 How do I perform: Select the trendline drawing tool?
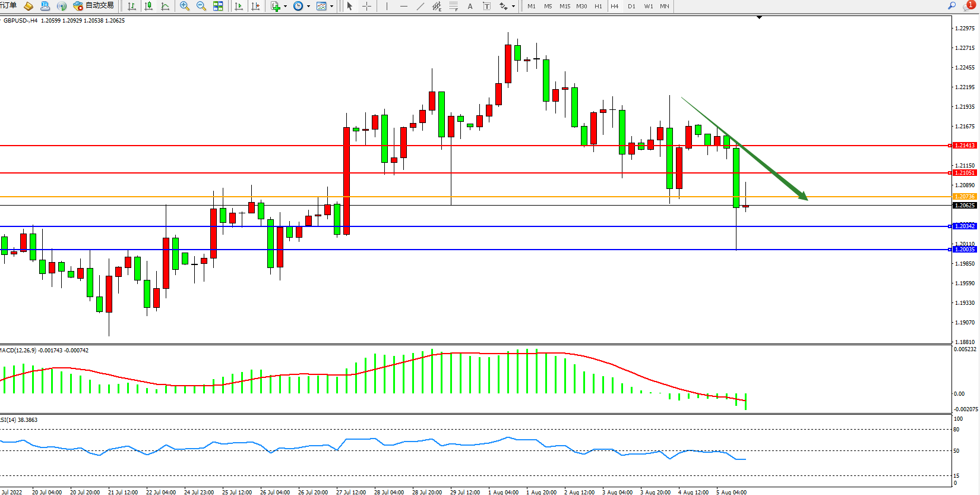tap(421, 6)
